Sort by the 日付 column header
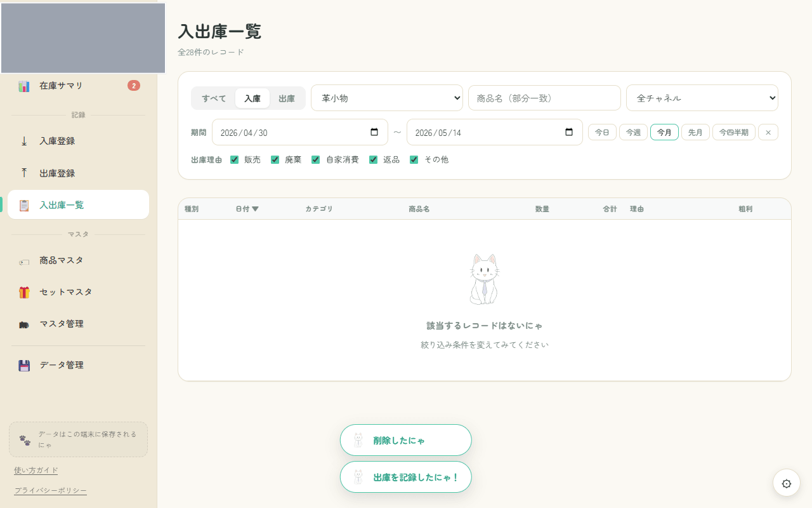Image resolution: width=812 pixels, height=508 pixels. click(247, 209)
